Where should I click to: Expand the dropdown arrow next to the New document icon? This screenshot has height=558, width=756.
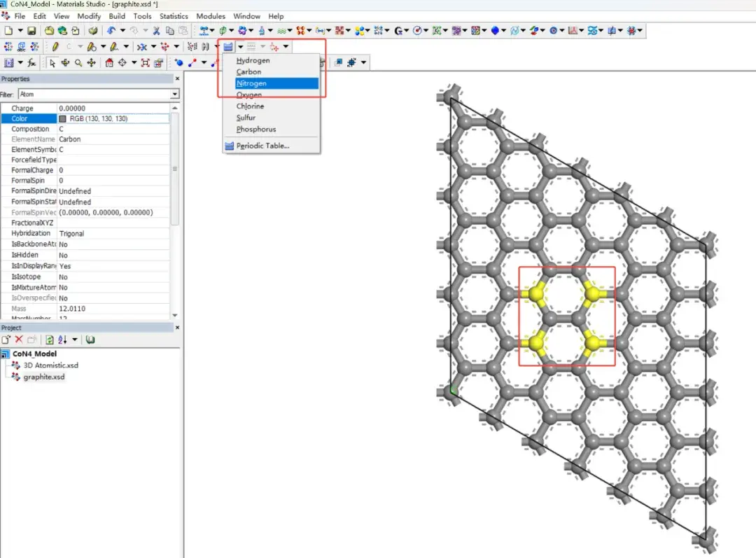click(19, 31)
